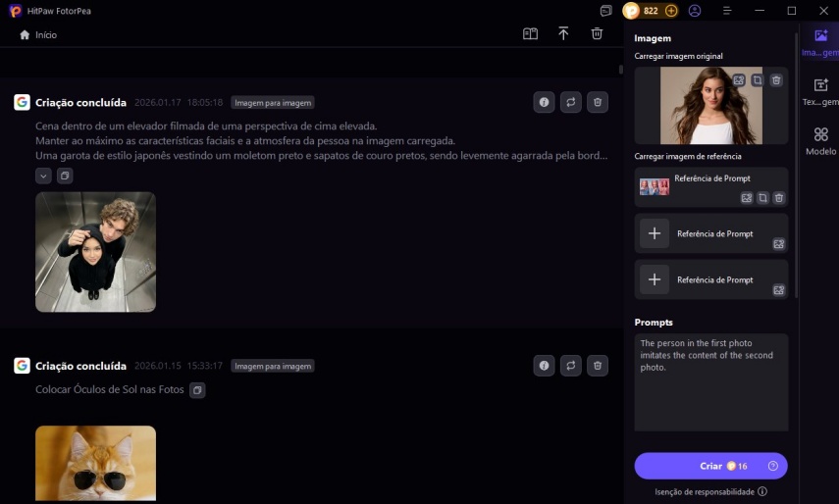Click the history list scrollbar
Screen dimensions: 839x504
[x=621, y=69]
